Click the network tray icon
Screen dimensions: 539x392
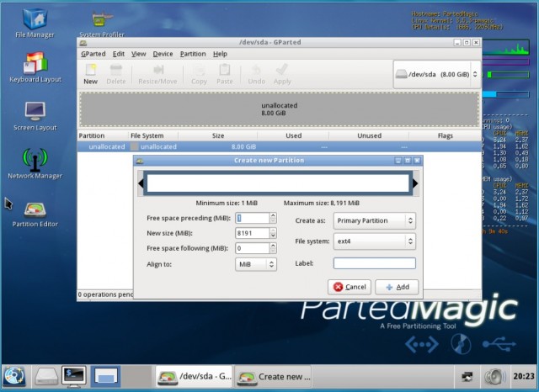pos(467,377)
